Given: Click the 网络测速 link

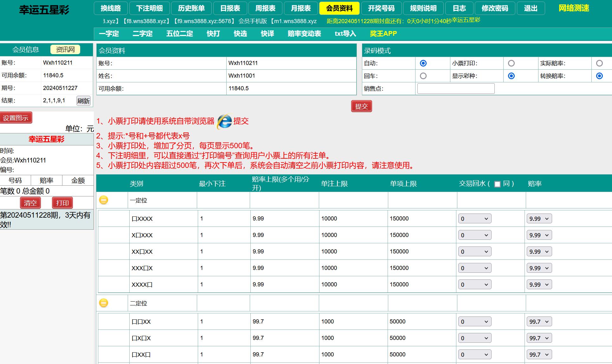Looking at the screenshot, I should tap(573, 8).
